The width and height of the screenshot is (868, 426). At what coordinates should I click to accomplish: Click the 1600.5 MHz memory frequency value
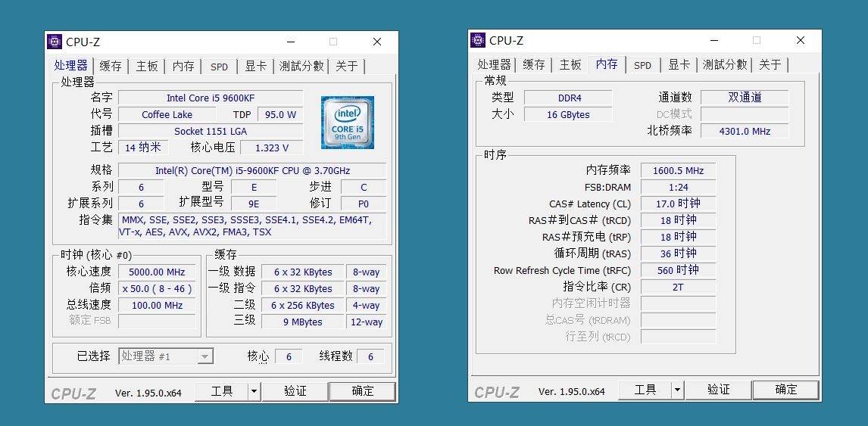coord(678,170)
